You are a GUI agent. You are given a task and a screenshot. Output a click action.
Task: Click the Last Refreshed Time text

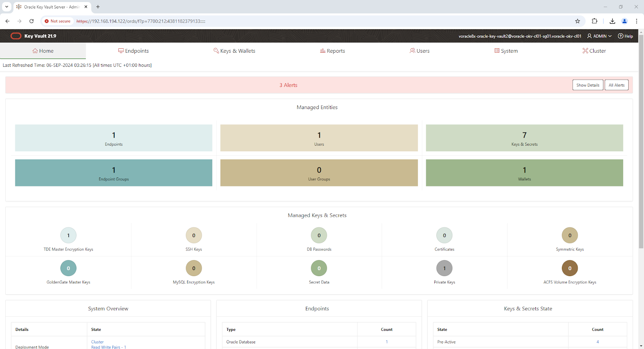[x=77, y=65]
